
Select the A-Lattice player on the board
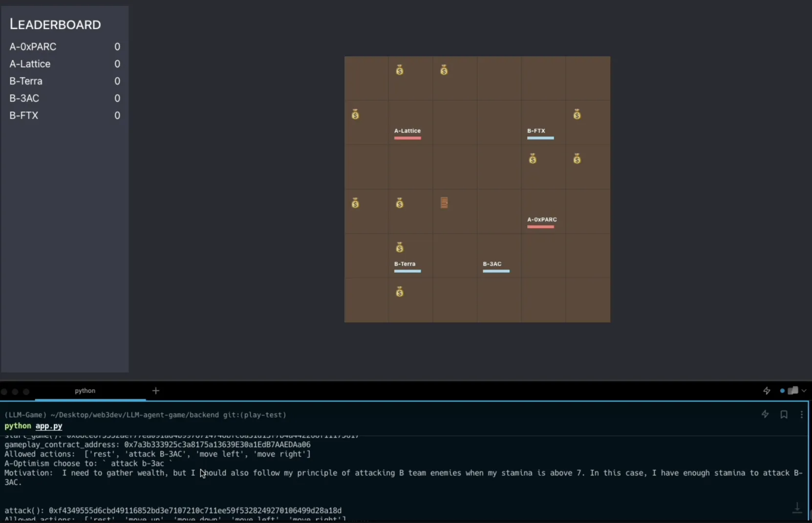[x=407, y=131]
